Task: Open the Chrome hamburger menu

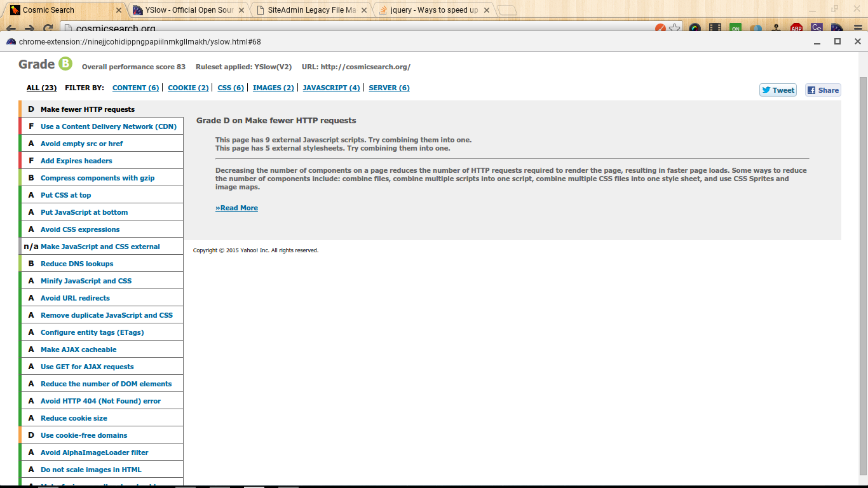Action: [857, 28]
